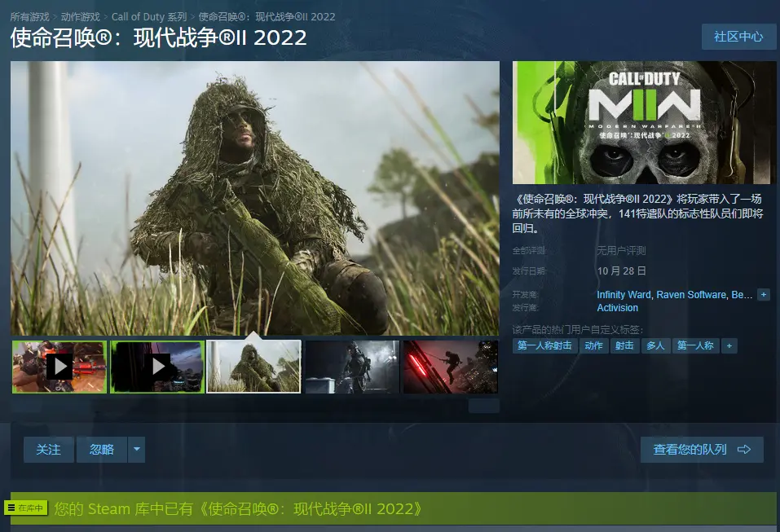
Task: Expand the full developer list plus button
Action: point(764,295)
